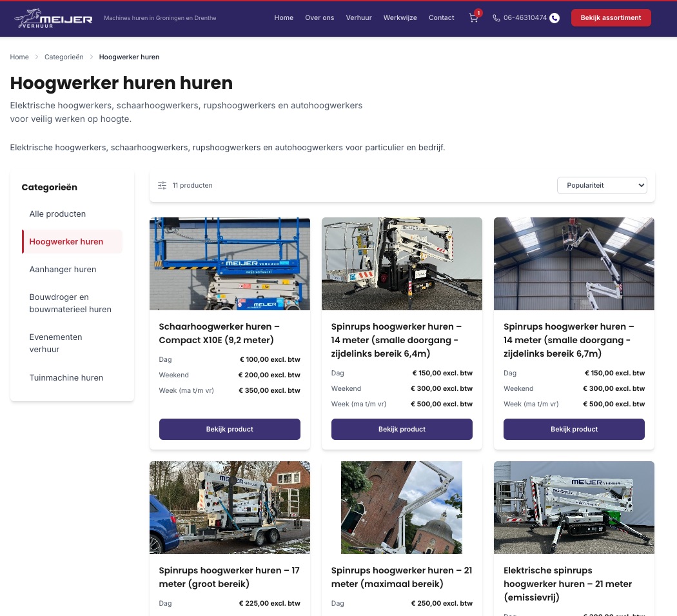
Task: Click the Hoogwerker huren huren heading
Action: tap(121, 83)
